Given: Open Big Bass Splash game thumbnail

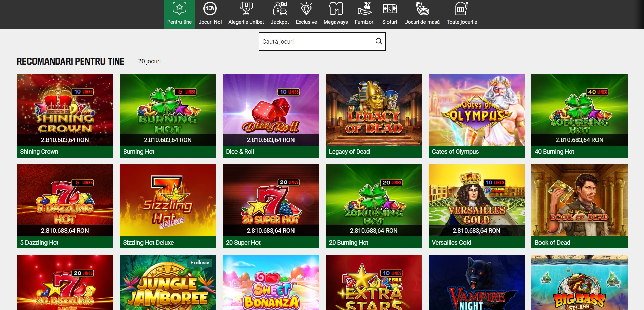Looking at the screenshot, I should pos(580,283).
